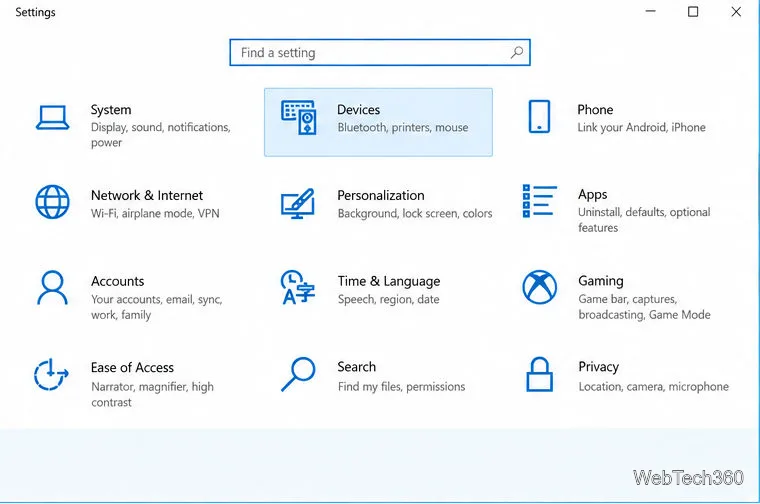Close the Settings window
This screenshot has width=760, height=504.
(x=736, y=12)
